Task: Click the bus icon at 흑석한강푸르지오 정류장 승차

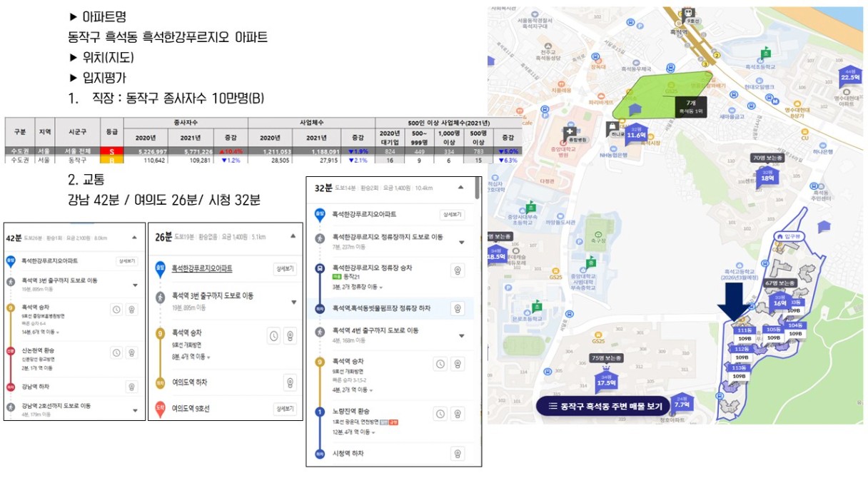Action: pos(320,270)
